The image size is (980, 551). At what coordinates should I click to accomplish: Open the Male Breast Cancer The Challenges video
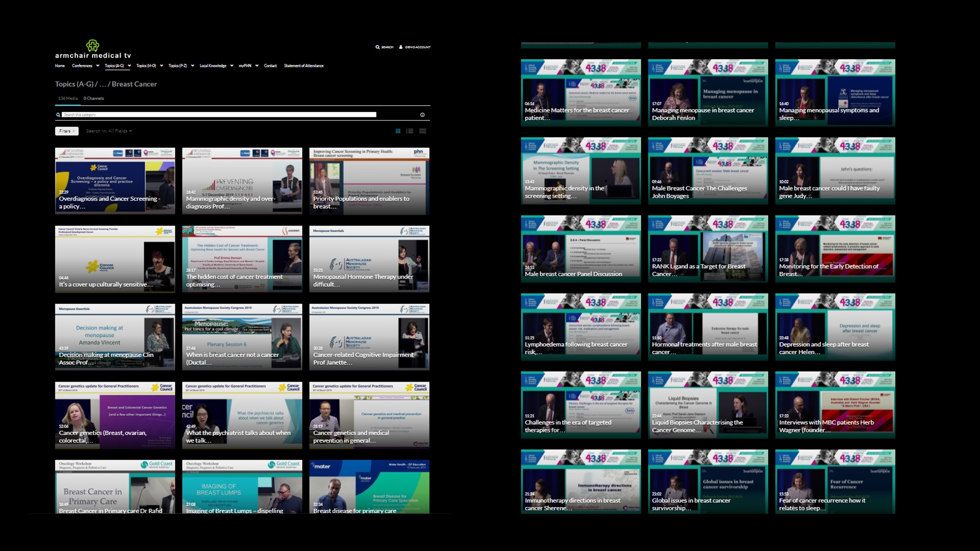[x=707, y=171]
